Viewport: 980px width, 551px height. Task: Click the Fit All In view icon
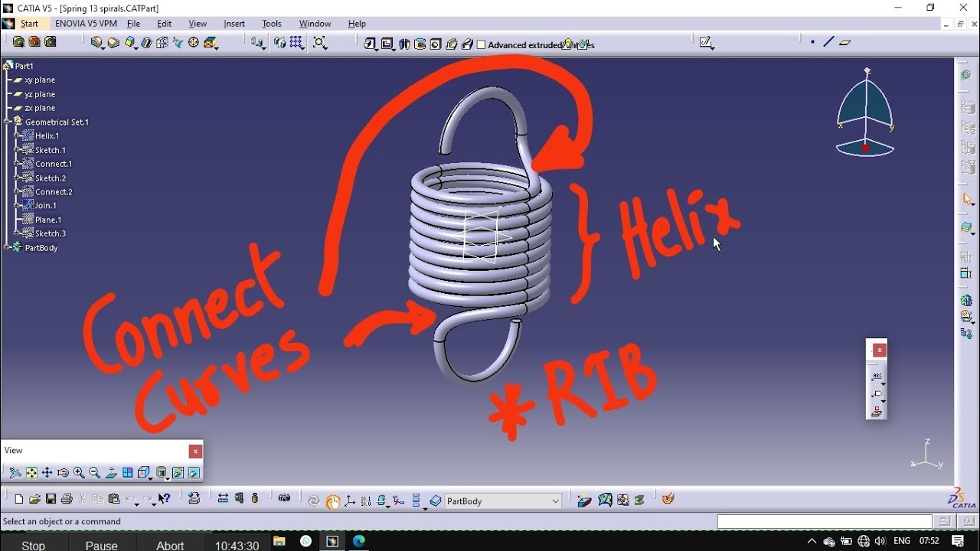31,473
